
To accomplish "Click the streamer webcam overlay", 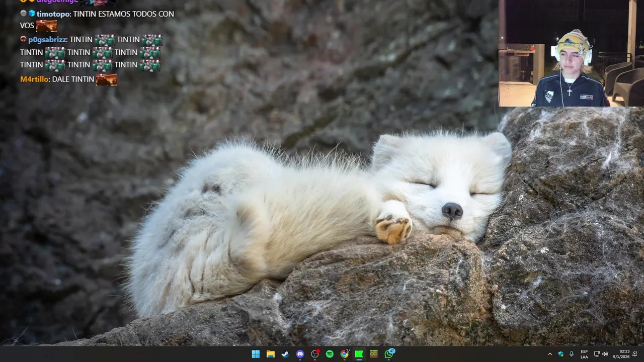I will (x=571, y=53).
